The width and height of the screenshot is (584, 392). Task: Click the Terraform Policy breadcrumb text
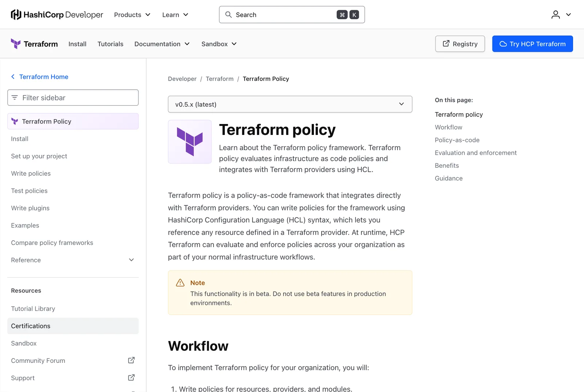[x=266, y=79]
